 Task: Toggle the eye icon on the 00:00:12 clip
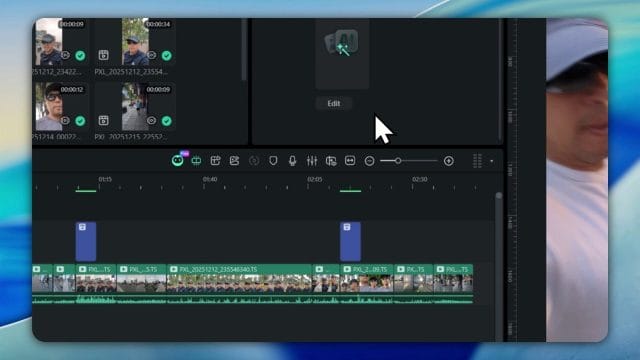click(65, 120)
